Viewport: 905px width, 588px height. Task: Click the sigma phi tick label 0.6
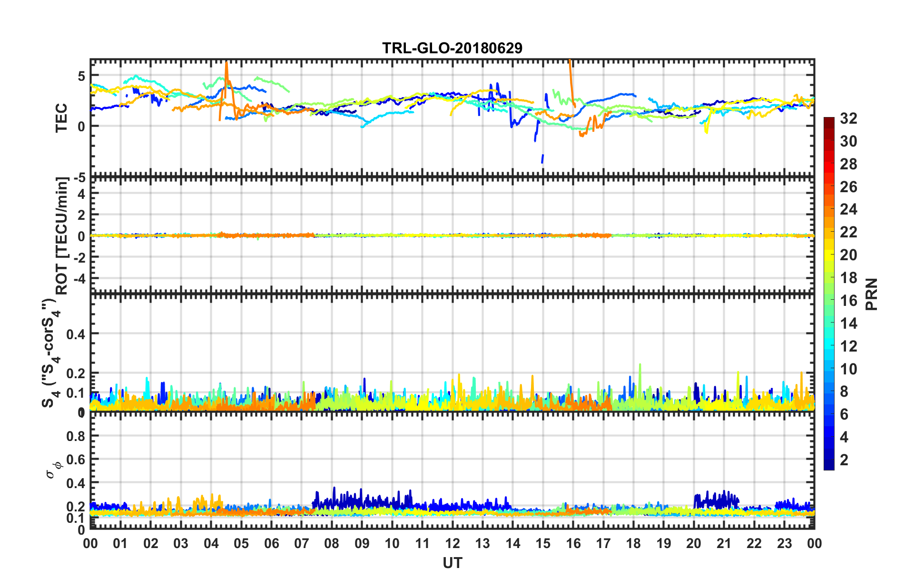tap(76, 459)
